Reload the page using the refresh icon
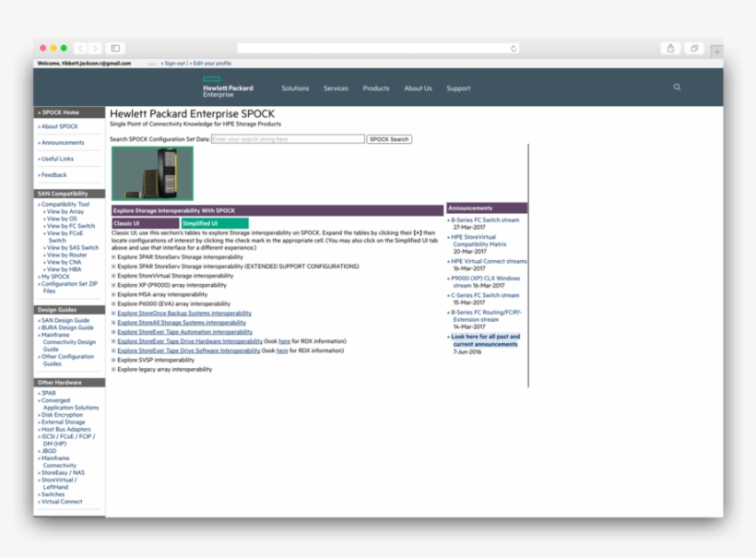 pyautogui.click(x=514, y=48)
